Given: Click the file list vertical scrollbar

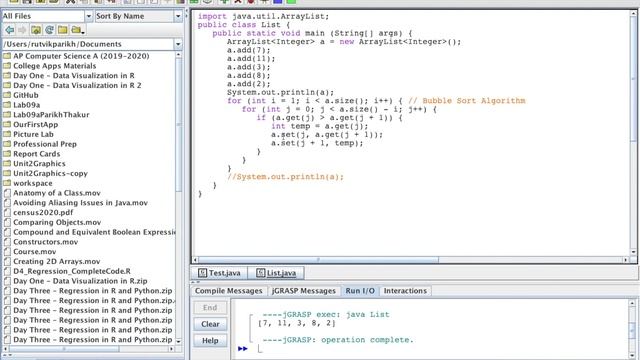Looking at the screenshot, I should [178, 124].
